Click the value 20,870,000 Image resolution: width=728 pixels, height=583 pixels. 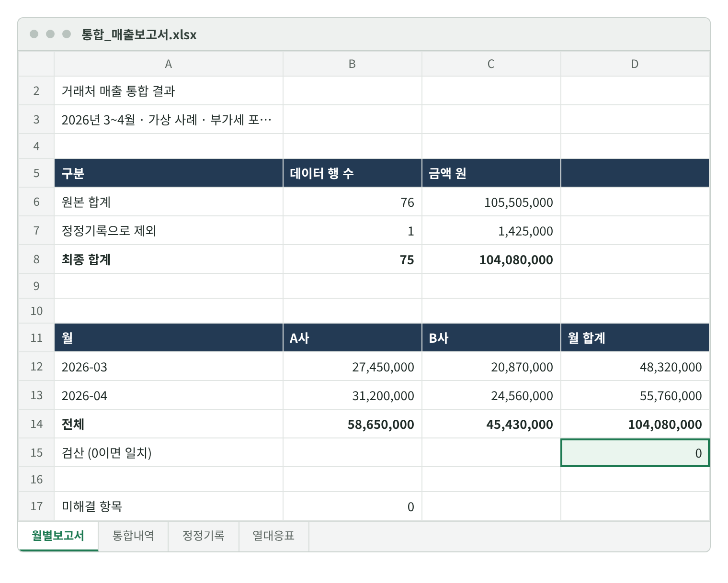[x=491, y=367]
